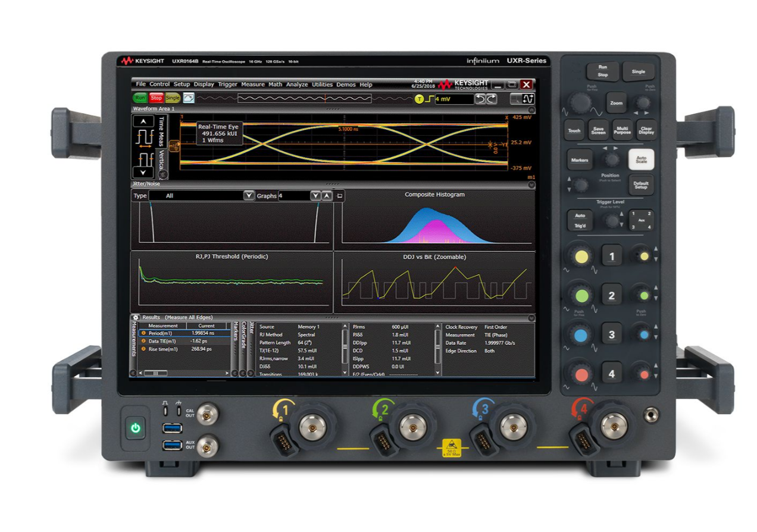Open the Graphs count dropdown
The height and width of the screenshot is (532, 757).
(x=315, y=196)
